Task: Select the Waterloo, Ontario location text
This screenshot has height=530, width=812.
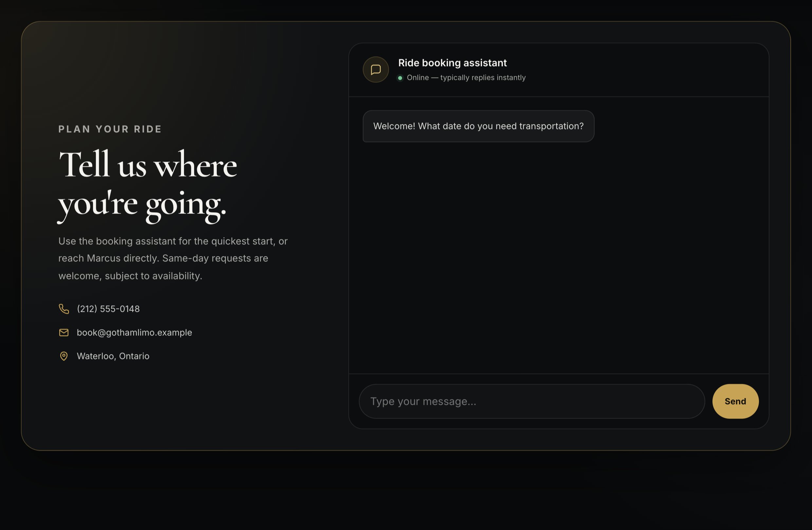Action: coord(113,356)
